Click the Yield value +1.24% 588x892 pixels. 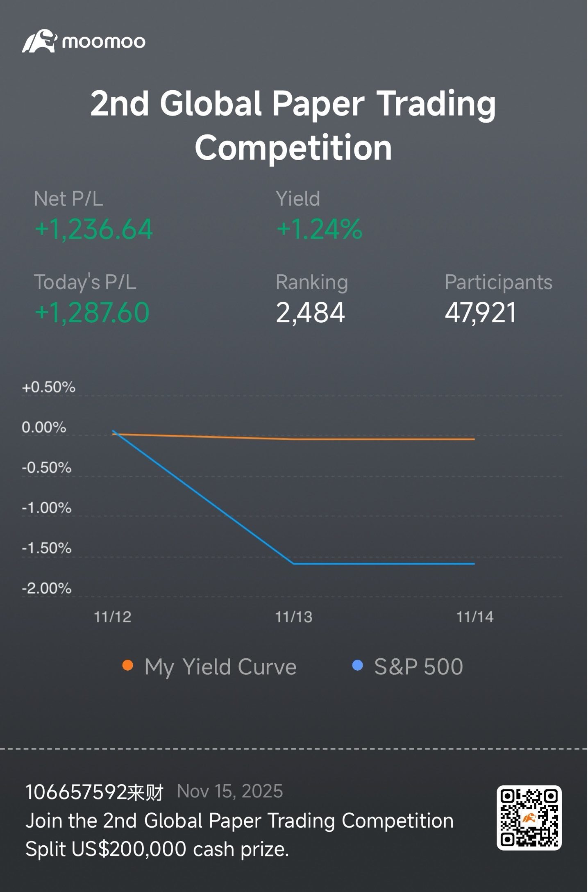tap(320, 229)
